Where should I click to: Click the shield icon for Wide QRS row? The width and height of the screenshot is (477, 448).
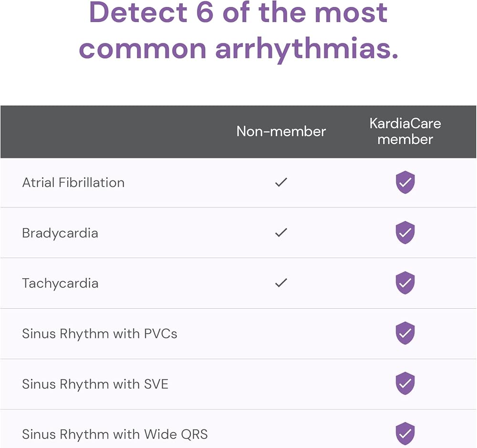[405, 433]
